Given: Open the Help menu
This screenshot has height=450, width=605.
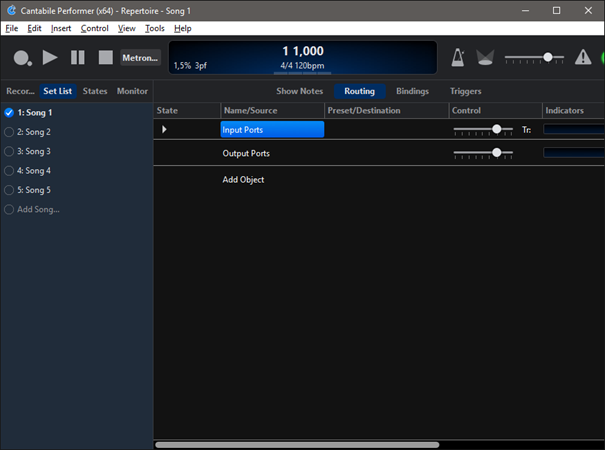Looking at the screenshot, I should [183, 29].
